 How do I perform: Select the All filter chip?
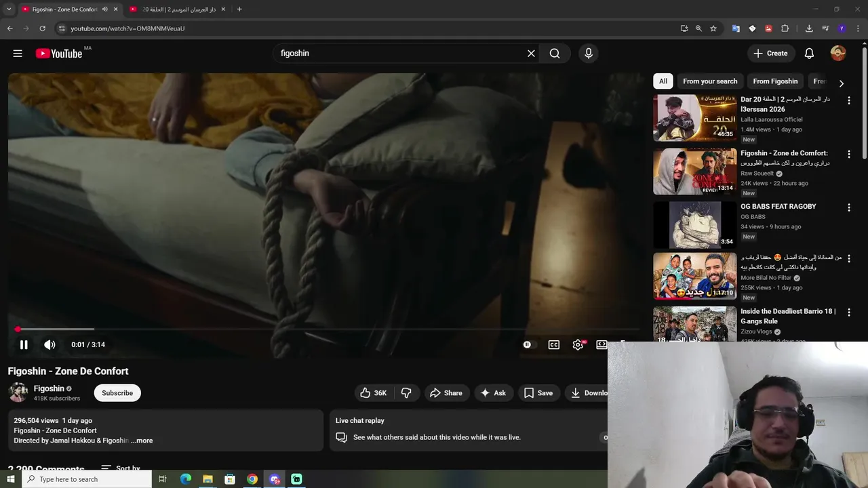click(x=663, y=81)
